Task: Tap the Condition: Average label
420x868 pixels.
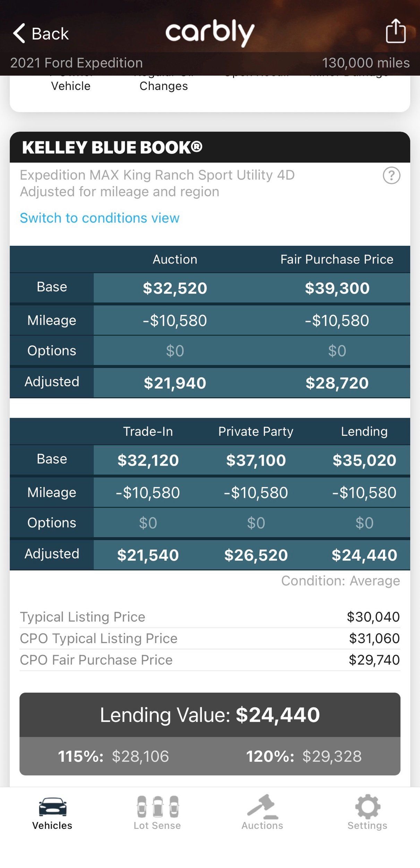Action: 341,581
